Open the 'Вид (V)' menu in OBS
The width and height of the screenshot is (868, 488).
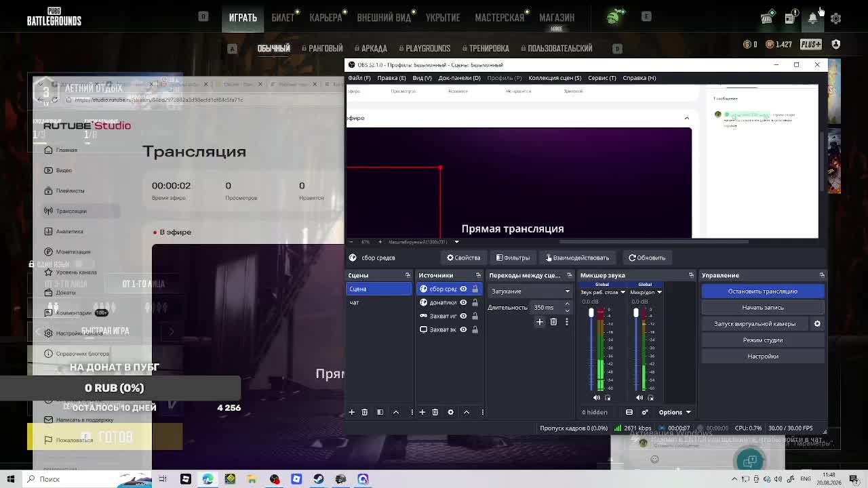coord(422,78)
